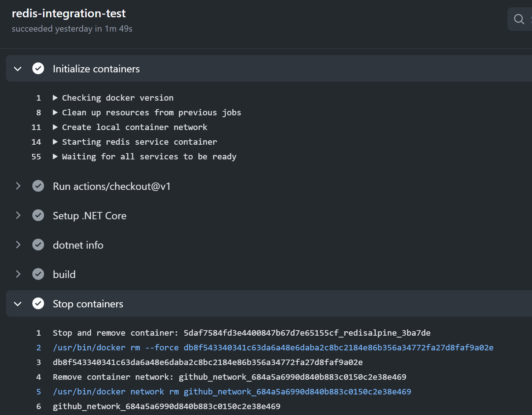The width and height of the screenshot is (532, 415).
Task: Expand the Checking docker version log group
Action: pos(55,98)
